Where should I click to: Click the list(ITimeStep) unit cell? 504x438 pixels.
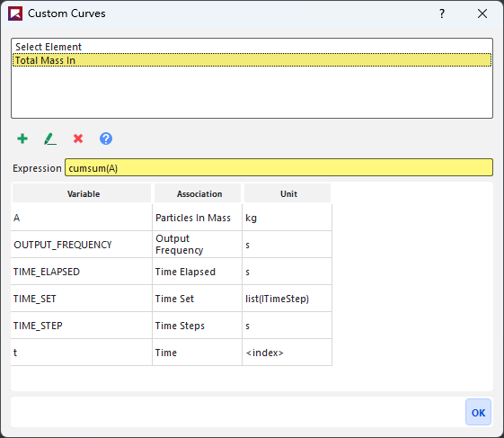coord(287,299)
